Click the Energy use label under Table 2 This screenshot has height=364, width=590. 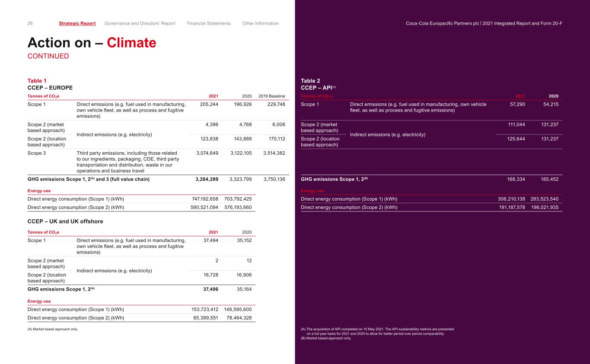pyautogui.click(x=312, y=191)
